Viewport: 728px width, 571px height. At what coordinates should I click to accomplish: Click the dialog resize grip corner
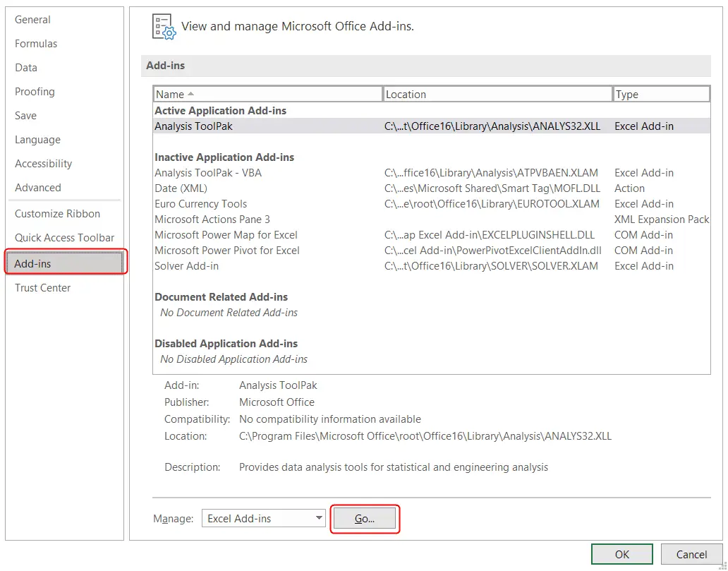pyautogui.click(x=724, y=566)
